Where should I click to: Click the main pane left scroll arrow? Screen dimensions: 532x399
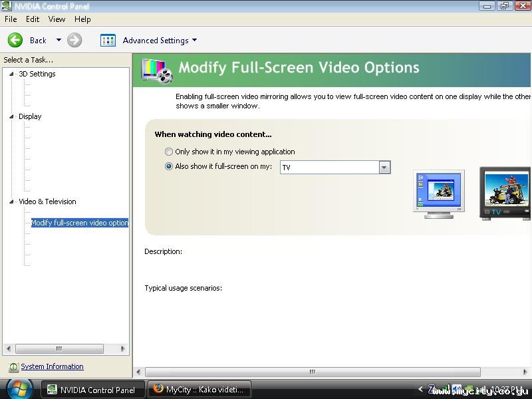pos(138,372)
